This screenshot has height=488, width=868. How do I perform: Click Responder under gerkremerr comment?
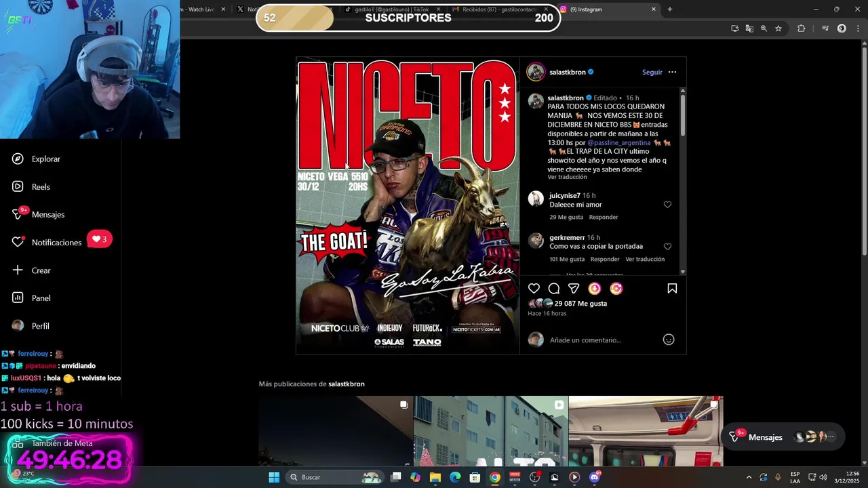click(x=605, y=259)
